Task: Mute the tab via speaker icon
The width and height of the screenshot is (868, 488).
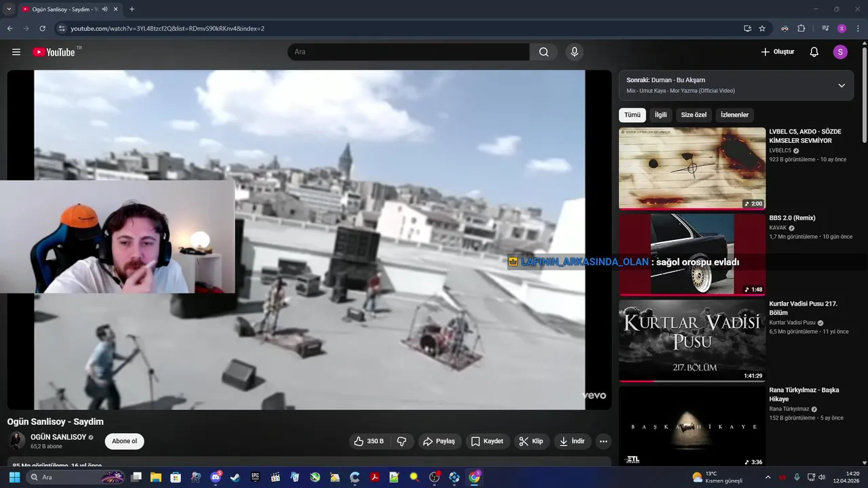Action: pyautogui.click(x=104, y=9)
